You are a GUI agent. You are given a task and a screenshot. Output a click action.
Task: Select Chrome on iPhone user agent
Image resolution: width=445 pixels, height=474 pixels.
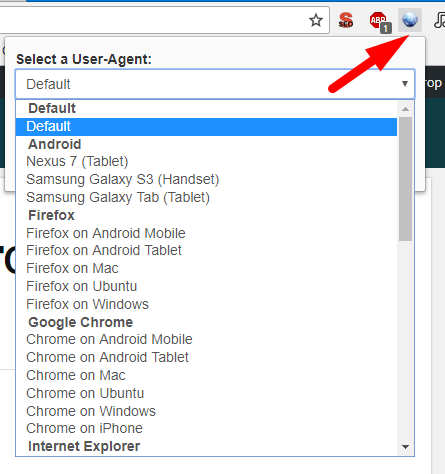[206, 429]
